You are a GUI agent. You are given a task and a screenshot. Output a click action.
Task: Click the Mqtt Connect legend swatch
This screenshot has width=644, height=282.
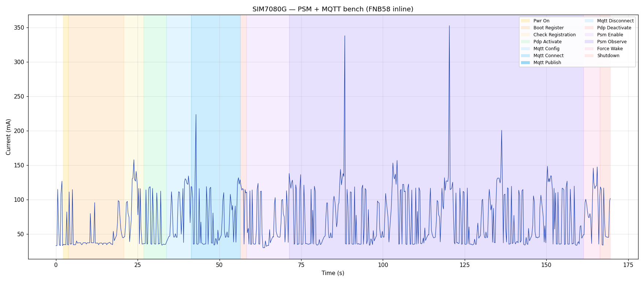525,56
